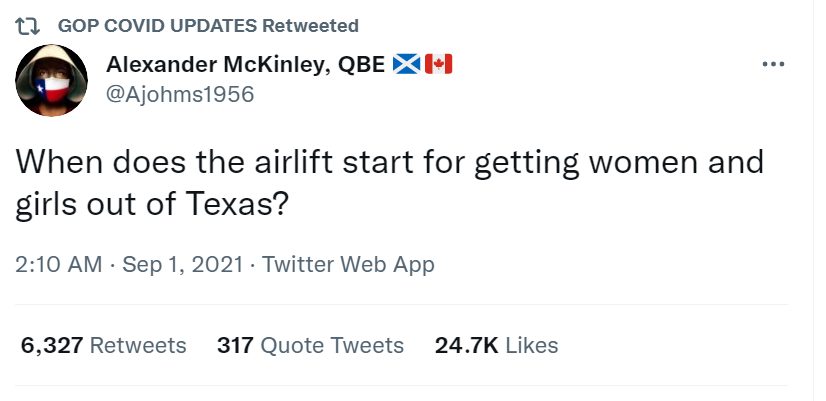
Task: Click the Canada flag emoji
Action: coord(439,65)
